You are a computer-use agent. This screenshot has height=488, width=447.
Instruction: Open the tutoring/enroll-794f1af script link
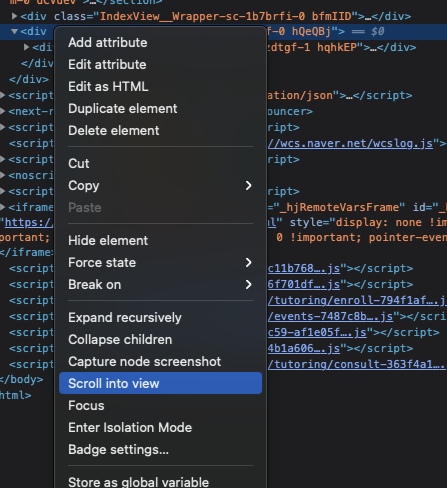pyautogui.click(x=357, y=301)
